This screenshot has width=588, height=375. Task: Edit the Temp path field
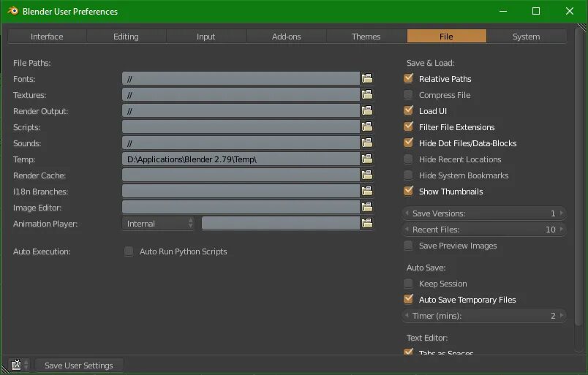241,159
